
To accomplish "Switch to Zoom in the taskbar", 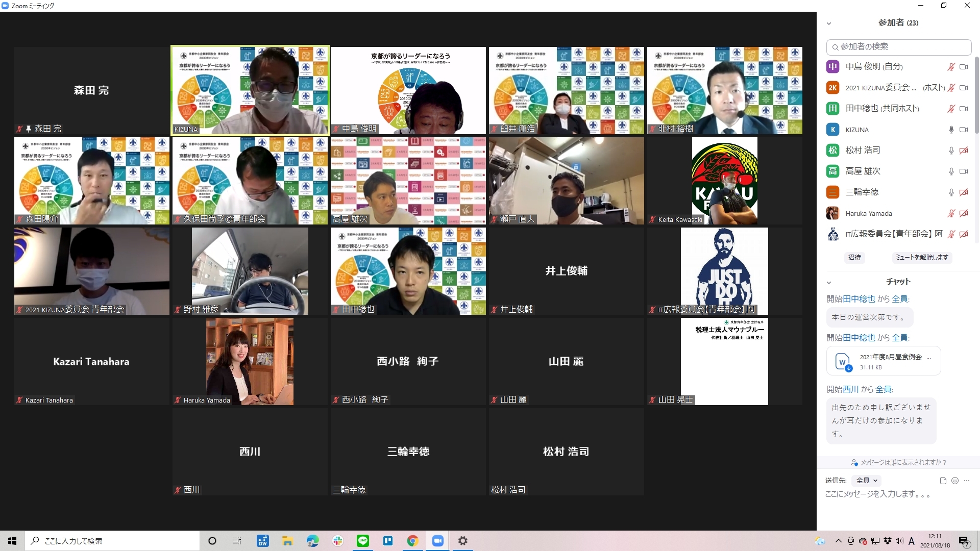I will point(438,541).
